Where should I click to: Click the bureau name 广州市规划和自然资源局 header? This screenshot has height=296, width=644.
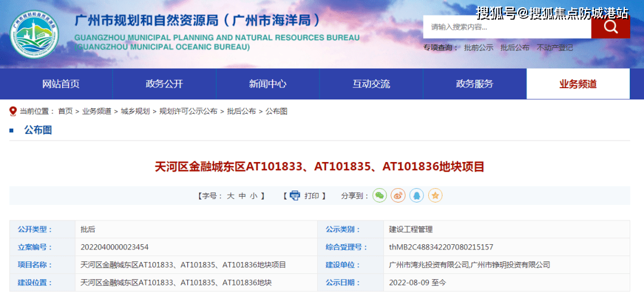tap(197, 20)
